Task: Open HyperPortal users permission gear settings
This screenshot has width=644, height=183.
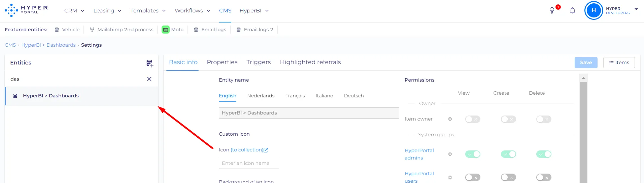Action: click(450, 177)
